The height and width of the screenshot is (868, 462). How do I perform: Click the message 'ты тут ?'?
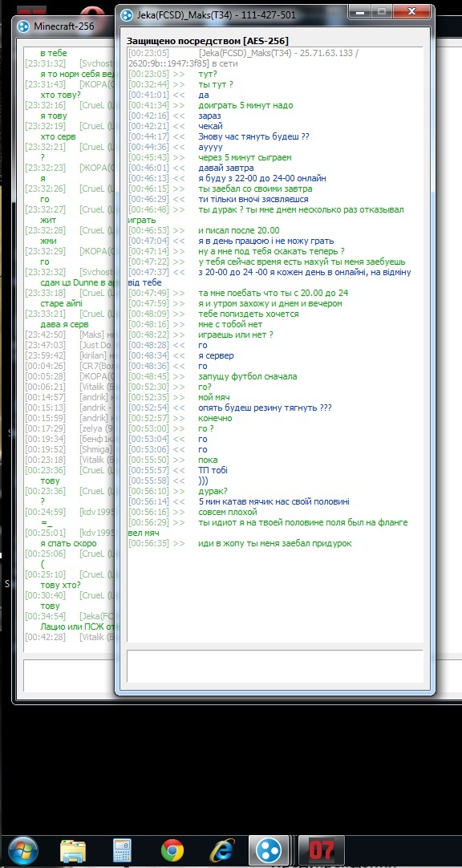pos(215,85)
